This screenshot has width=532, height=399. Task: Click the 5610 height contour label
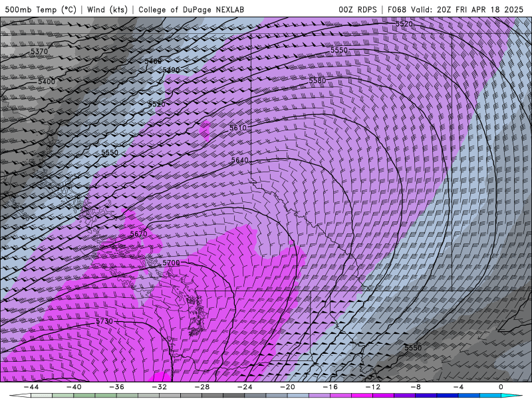click(238, 128)
